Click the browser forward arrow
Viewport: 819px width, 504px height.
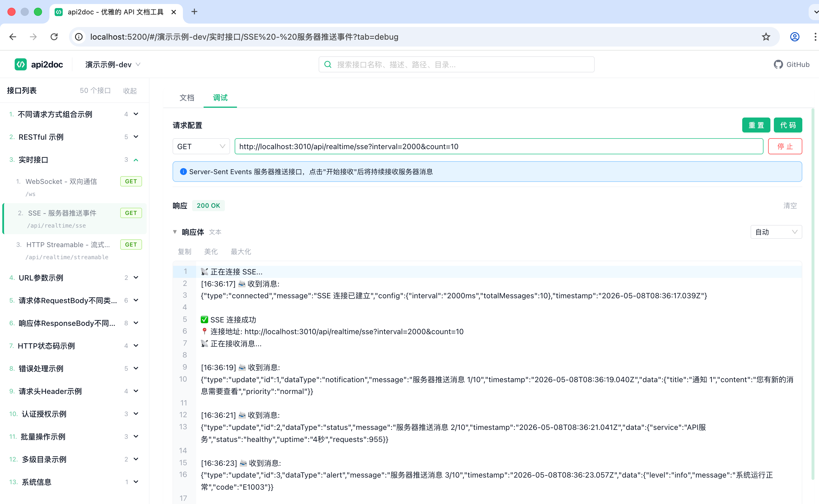click(33, 37)
